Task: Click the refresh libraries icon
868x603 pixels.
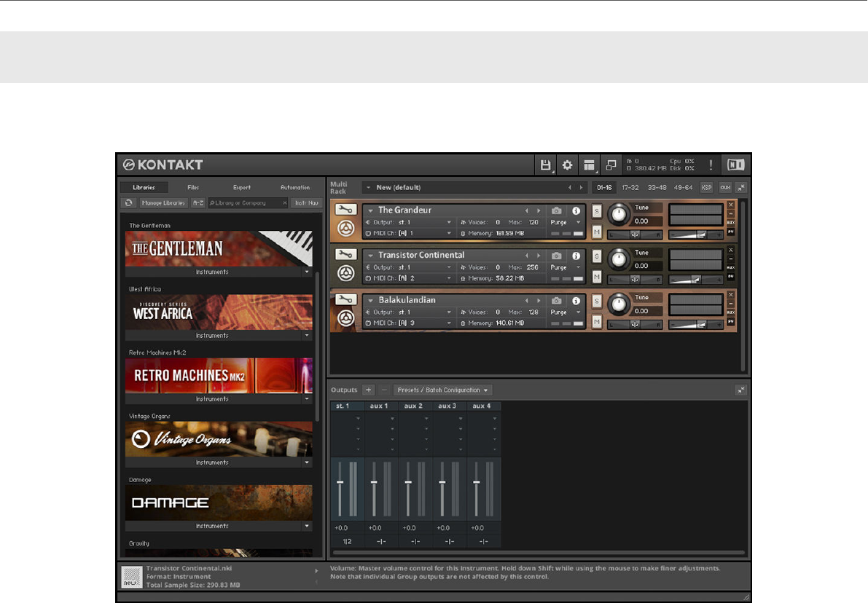Action: pyautogui.click(x=128, y=203)
